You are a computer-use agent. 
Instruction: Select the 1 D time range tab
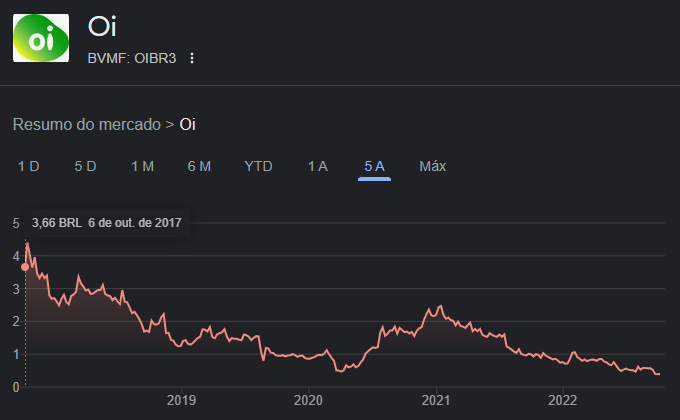[29, 166]
